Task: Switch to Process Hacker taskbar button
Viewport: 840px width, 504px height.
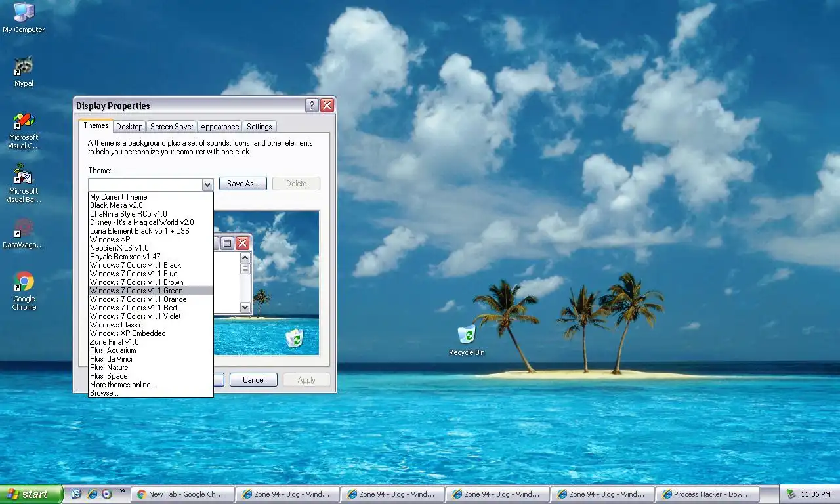Action: (x=707, y=494)
